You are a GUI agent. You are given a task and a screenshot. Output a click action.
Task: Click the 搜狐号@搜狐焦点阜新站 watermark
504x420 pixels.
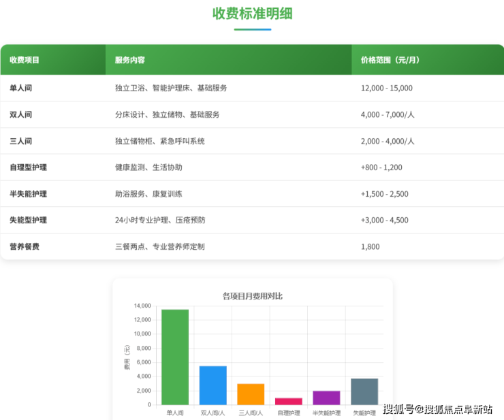tap(437, 409)
